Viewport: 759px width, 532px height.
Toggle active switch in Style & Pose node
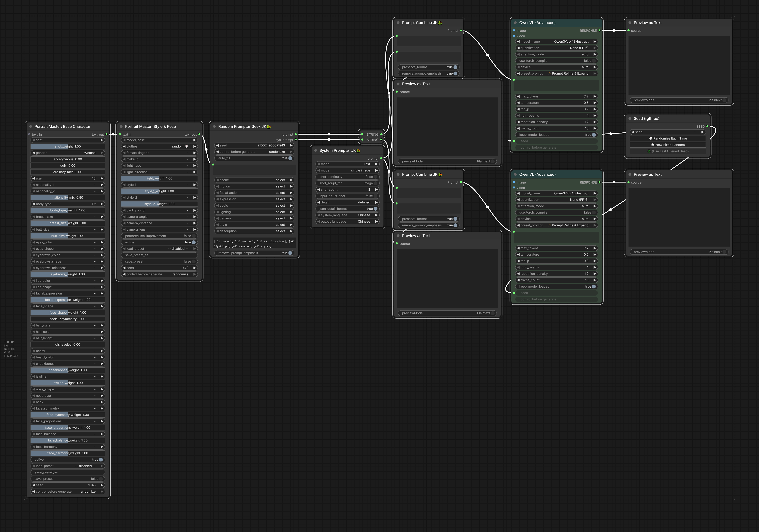coord(159,242)
